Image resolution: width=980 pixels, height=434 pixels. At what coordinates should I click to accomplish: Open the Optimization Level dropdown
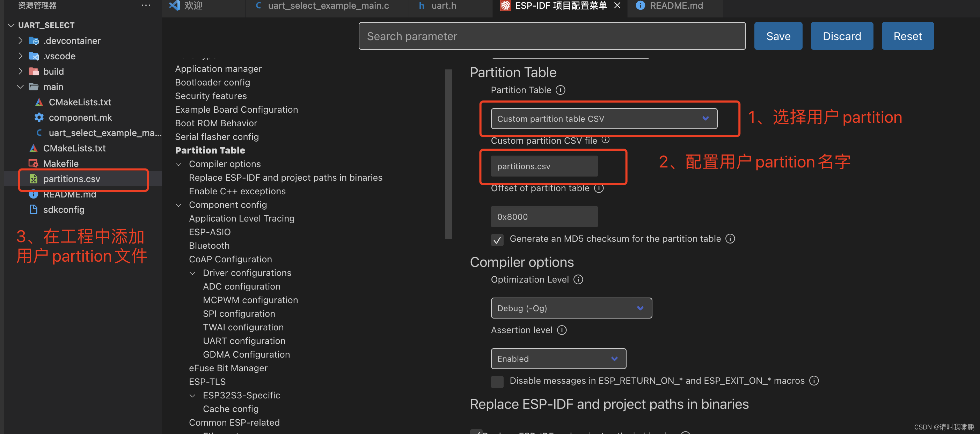click(x=571, y=308)
